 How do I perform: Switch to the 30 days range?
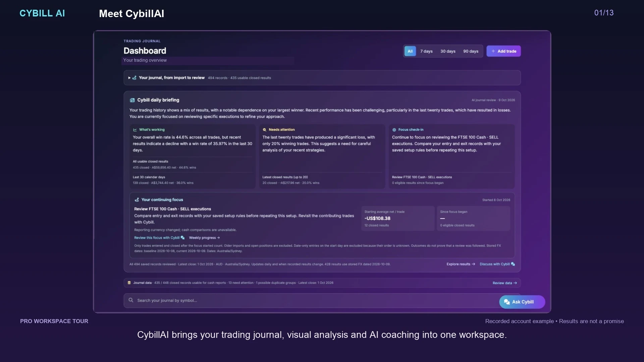click(x=448, y=51)
